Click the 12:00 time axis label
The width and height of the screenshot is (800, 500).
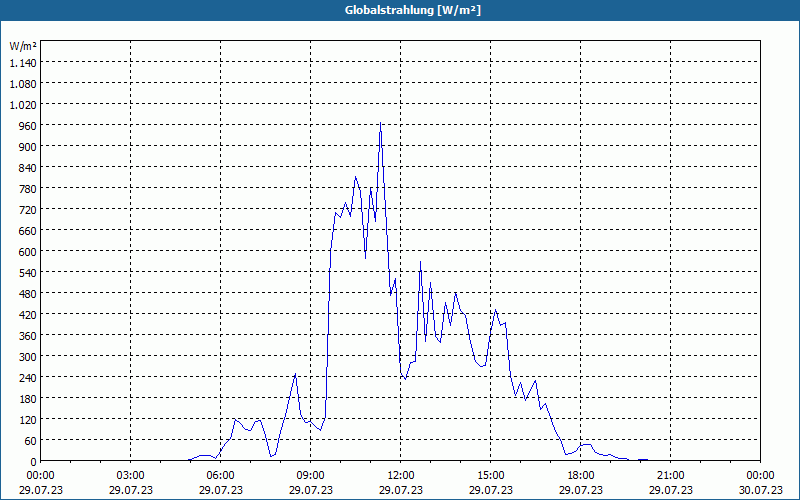click(x=401, y=476)
